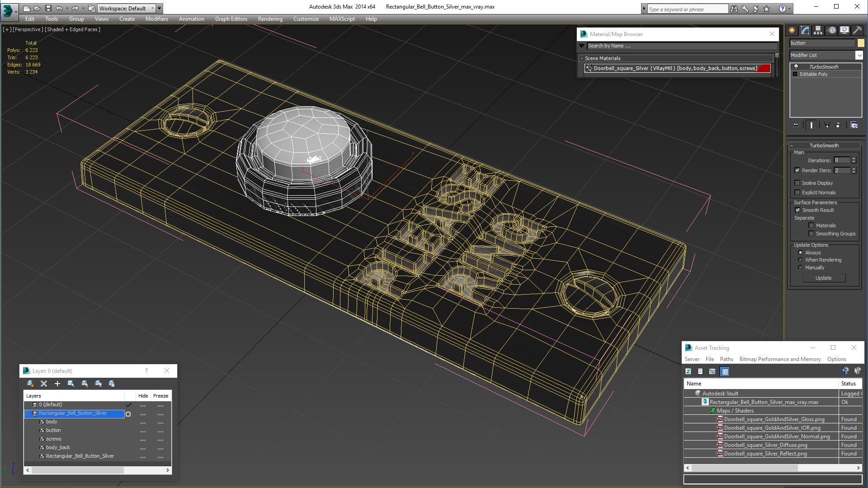Open the Utilities hammer panel
Viewport: 868px width, 488px height.
coord(857,30)
